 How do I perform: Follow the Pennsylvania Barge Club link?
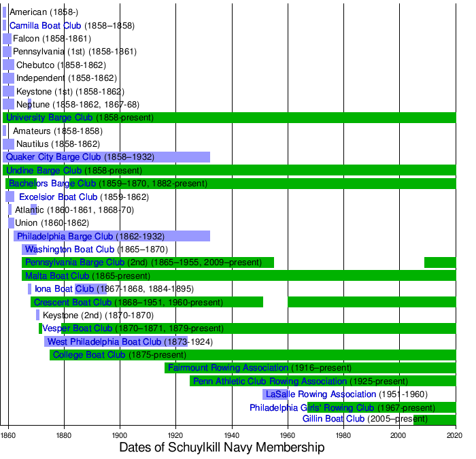(x=74, y=262)
